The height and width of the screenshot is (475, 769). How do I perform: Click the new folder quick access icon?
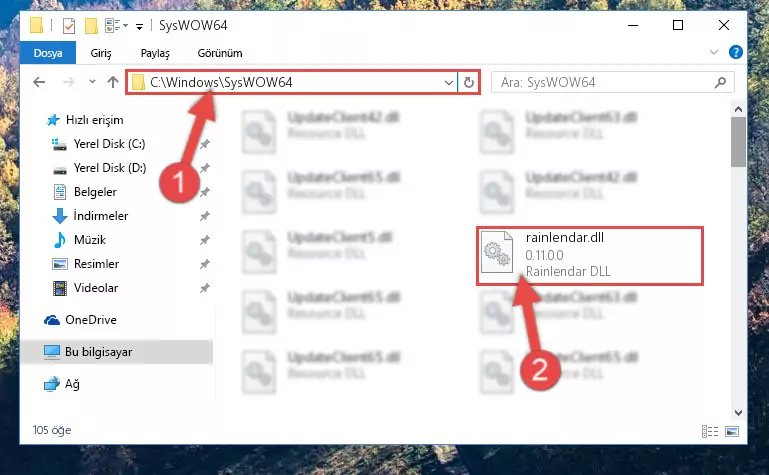[91, 25]
